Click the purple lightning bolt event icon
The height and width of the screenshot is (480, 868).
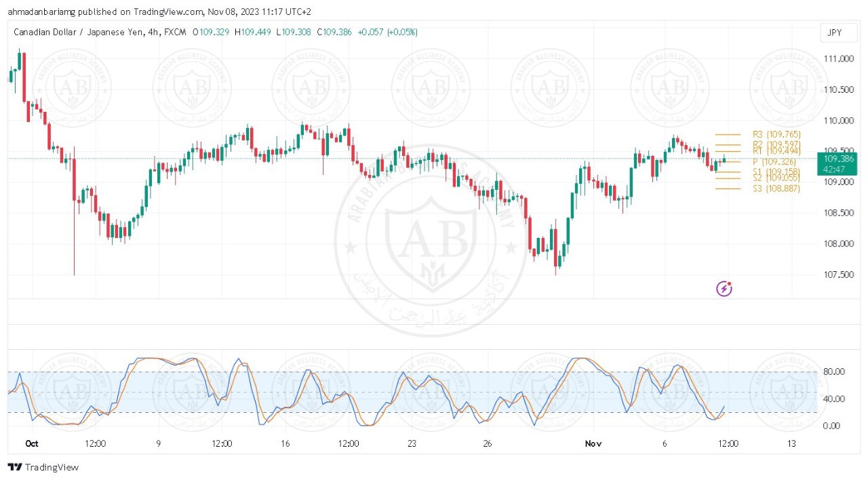pyautogui.click(x=724, y=289)
